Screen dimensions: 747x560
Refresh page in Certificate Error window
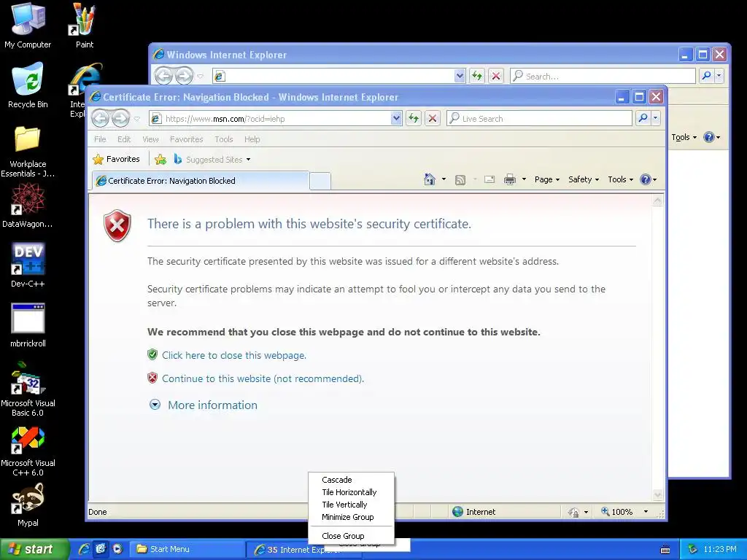[414, 119]
